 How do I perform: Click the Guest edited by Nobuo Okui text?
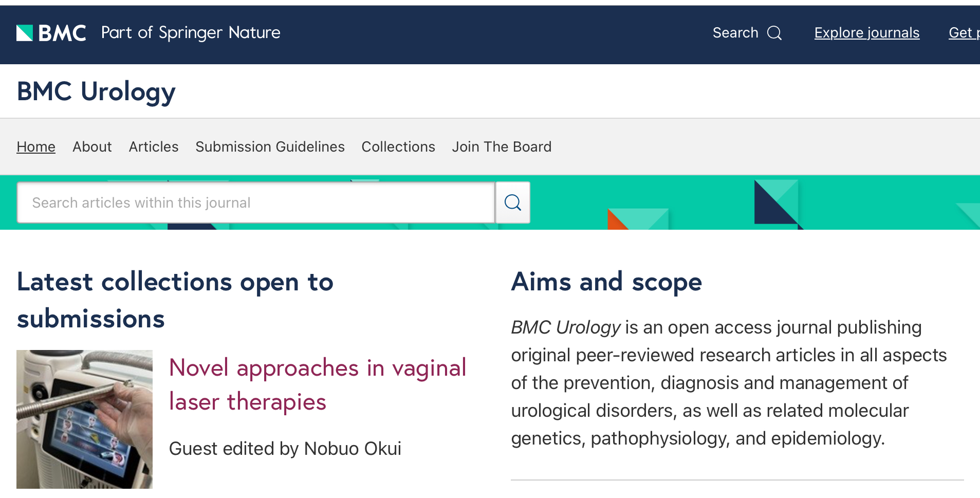[285, 449]
